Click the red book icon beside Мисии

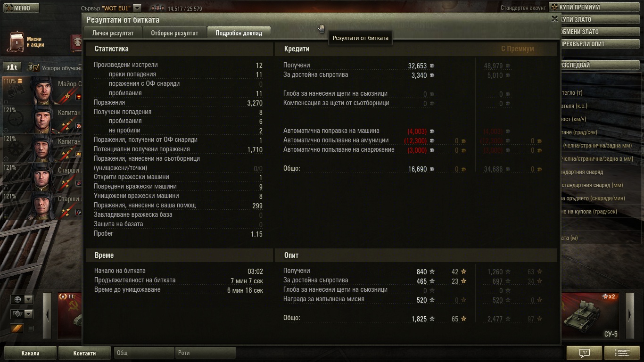pyautogui.click(x=76, y=42)
